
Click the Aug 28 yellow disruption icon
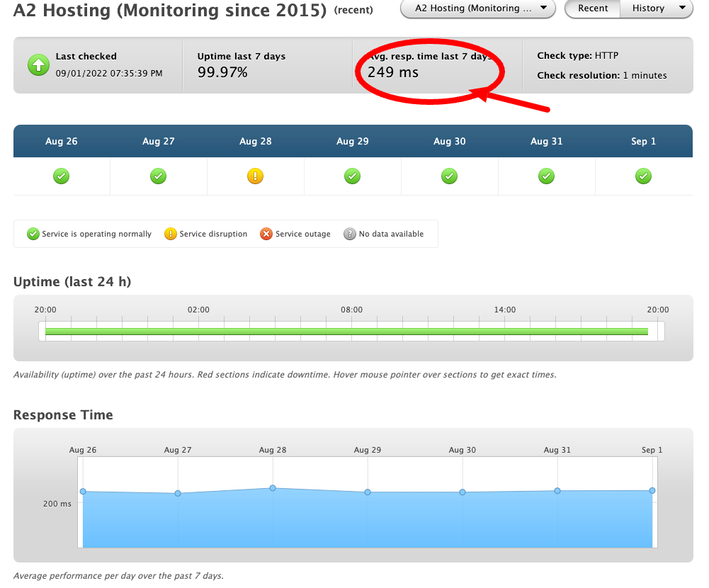coord(256,176)
